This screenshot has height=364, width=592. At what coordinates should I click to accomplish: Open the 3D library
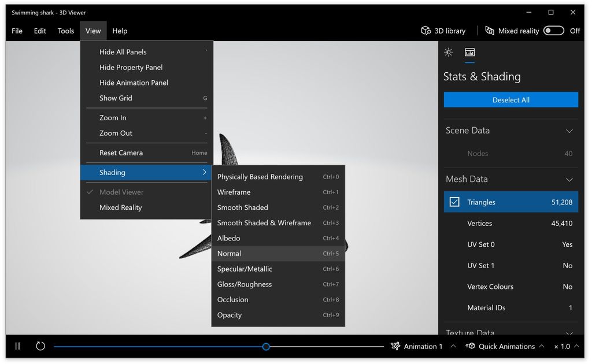click(443, 31)
